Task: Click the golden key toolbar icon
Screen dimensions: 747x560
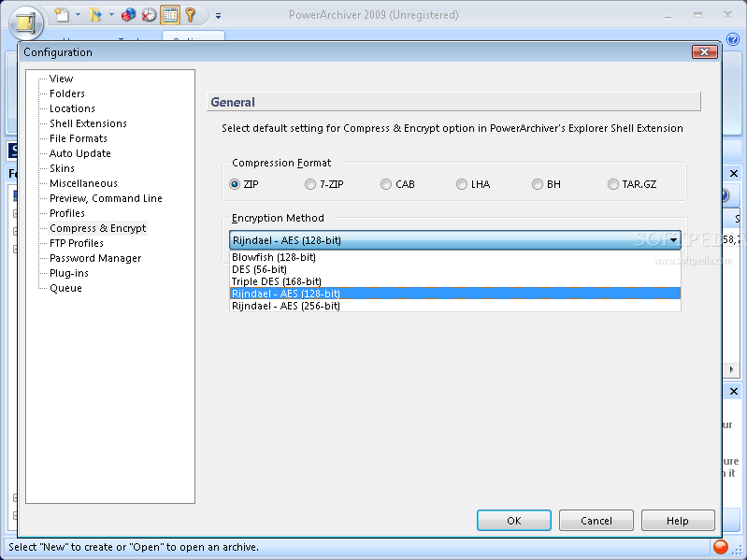Action: (x=191, y=15)
